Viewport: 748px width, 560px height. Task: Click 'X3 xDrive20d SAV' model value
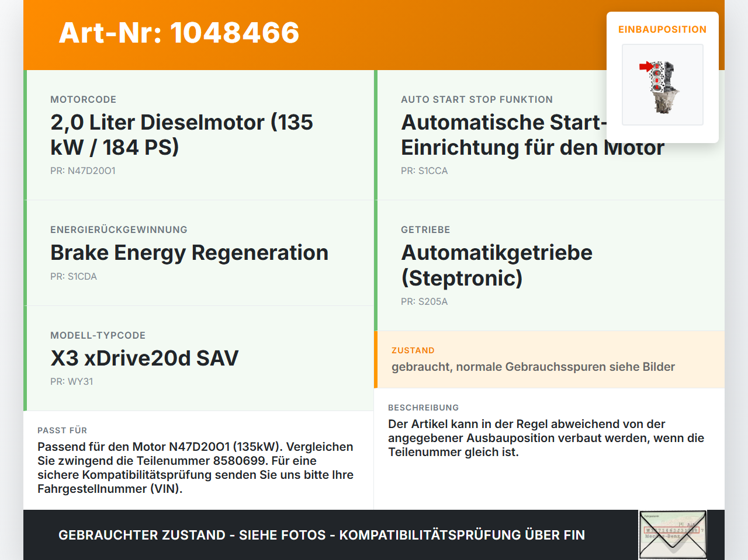point(144,358)
